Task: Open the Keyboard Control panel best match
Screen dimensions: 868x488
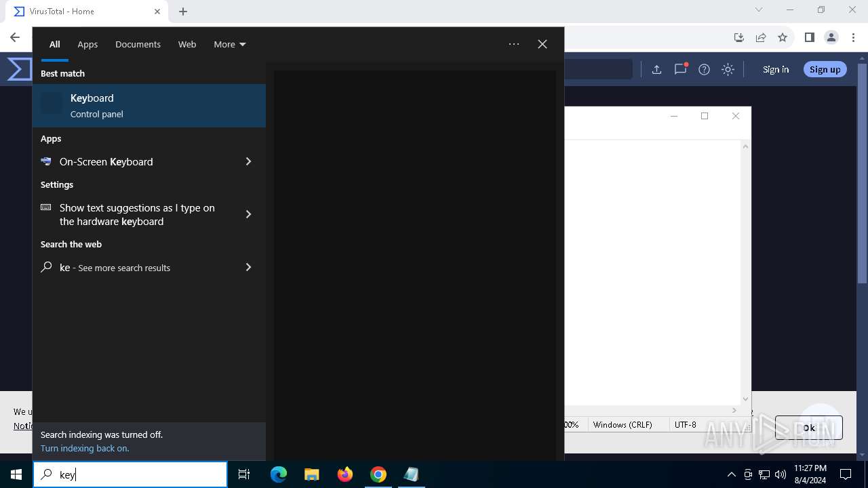Action: click(x=149, y=106)
